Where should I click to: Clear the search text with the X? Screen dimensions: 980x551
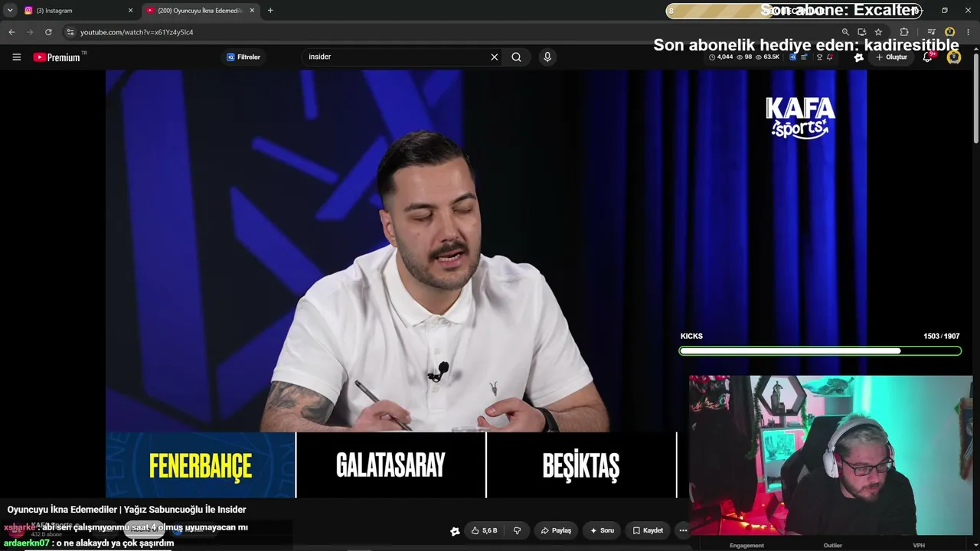[495, 57]
